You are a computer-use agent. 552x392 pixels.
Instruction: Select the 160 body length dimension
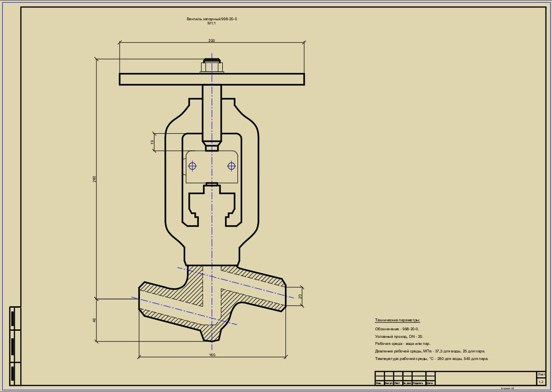click(x=212, y=355)
